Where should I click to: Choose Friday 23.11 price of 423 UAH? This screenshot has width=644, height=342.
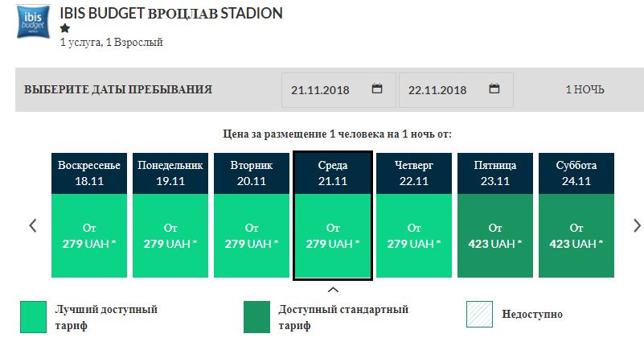(x=495, y=236)
